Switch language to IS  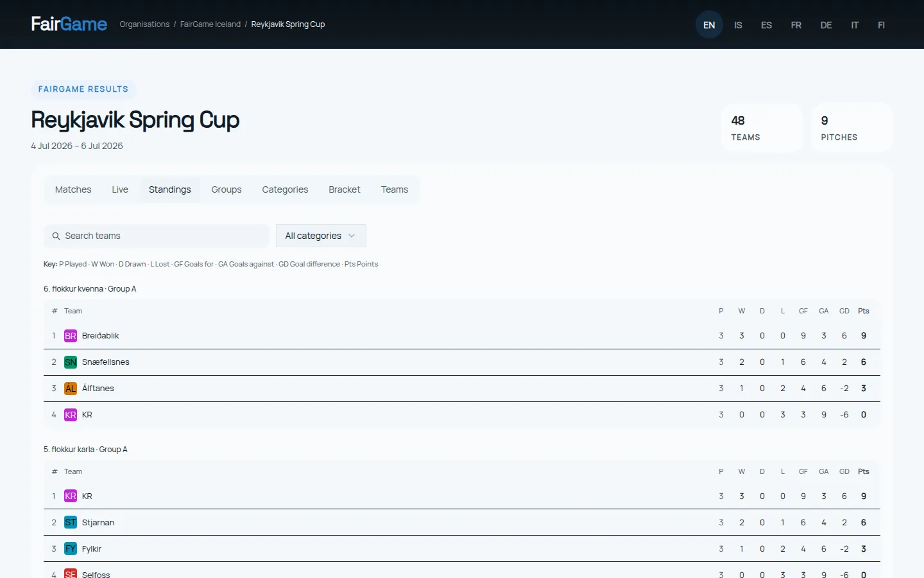[738, 25]
